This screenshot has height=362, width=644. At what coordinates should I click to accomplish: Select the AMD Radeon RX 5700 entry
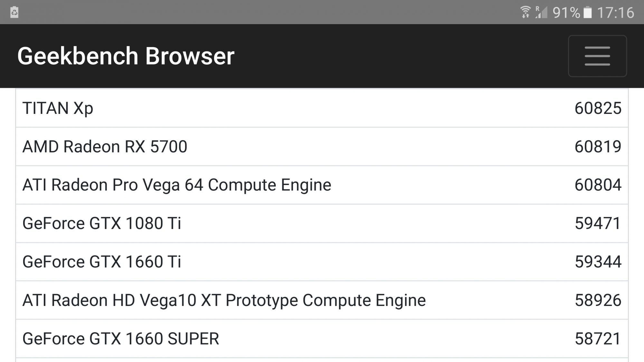pos(105,147)
